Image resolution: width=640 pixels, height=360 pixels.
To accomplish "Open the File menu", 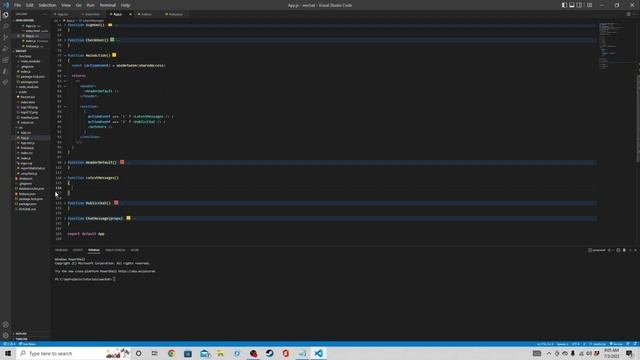I will pyautogui.click(x=18, y=5).
